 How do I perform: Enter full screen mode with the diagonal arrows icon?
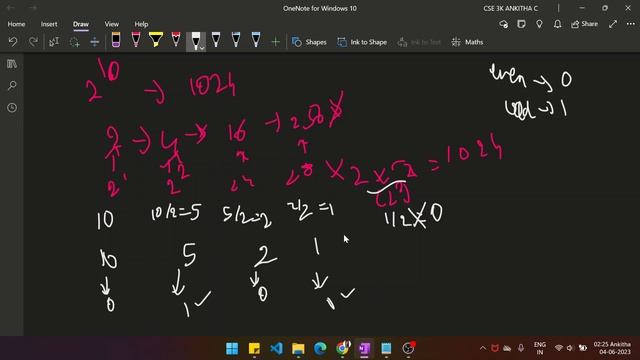point(613,24)
